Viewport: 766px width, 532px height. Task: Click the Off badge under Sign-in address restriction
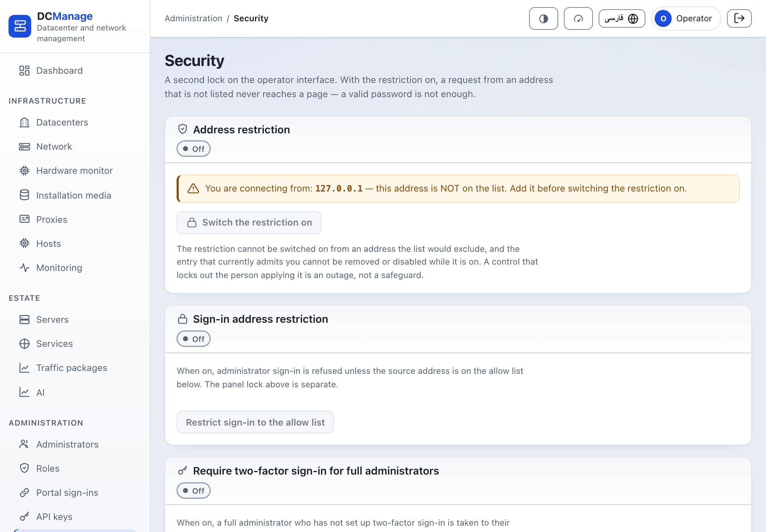click(x=194, y=339)
